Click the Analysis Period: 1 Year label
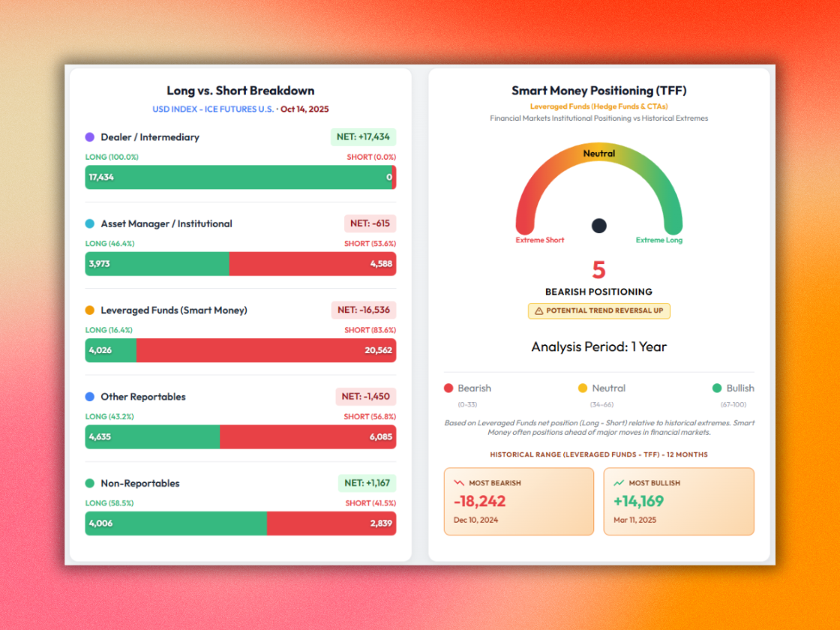Viewport: 840px width, 630px height. 598,346
